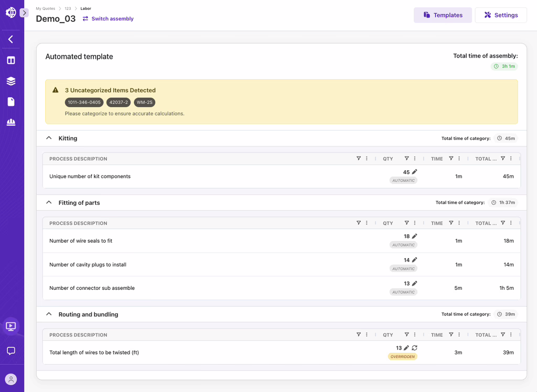
Task: Open the Fitting of parts Time column menu
Action: 459,223
